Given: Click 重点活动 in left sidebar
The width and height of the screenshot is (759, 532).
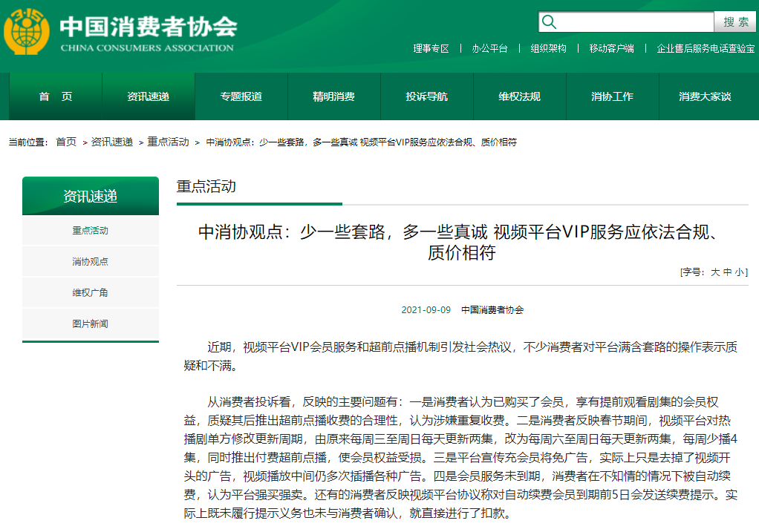Looking at the screenshot, I should [x=90, y=231].
